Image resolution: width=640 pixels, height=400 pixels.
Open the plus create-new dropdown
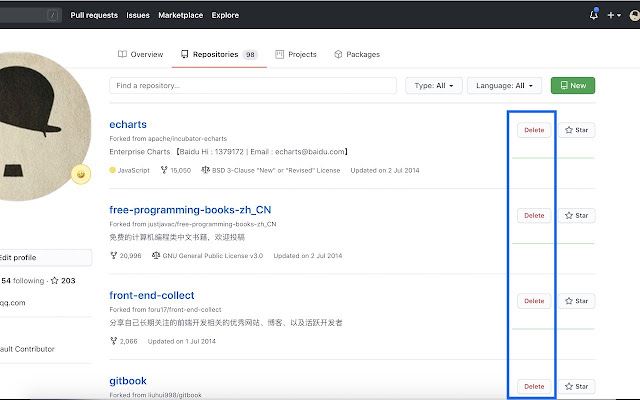(613, 15)
